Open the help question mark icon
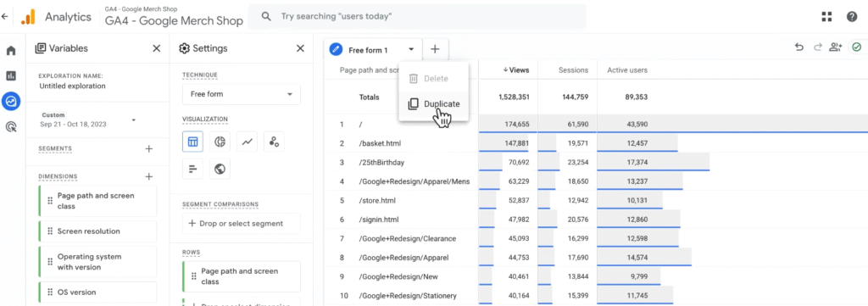The width and height of the screenshot is (868, 306). tap(852, 17)
